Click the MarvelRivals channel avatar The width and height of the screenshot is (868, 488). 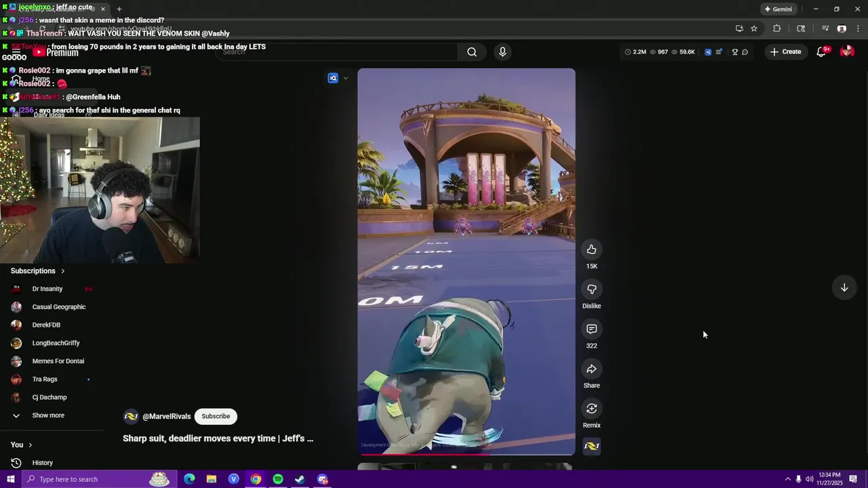[131, 416]
